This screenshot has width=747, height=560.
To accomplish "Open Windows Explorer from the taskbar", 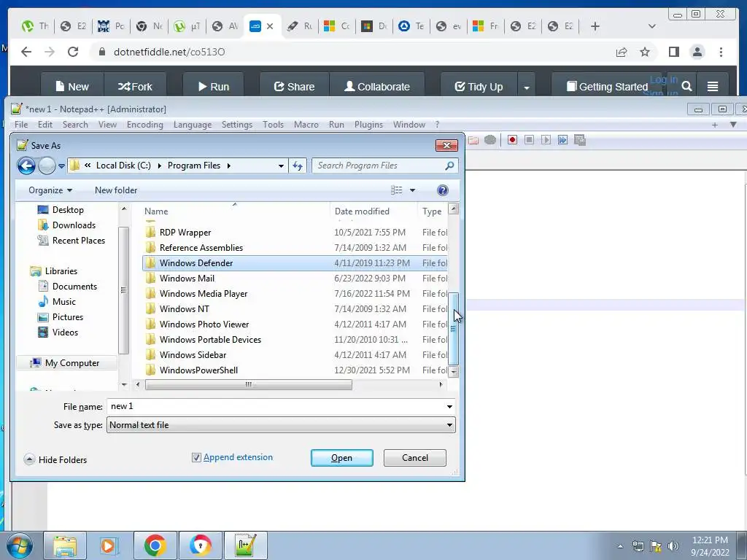I will 65,545.
